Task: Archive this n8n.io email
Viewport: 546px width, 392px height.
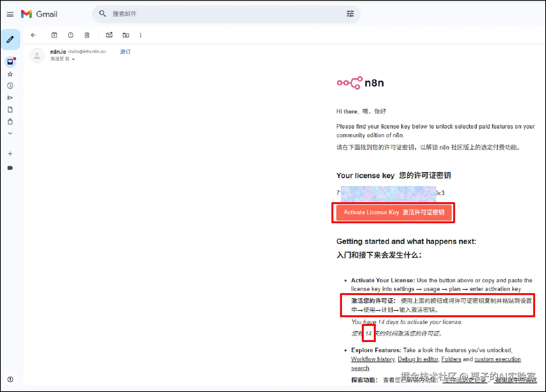Action: (54, 35)
